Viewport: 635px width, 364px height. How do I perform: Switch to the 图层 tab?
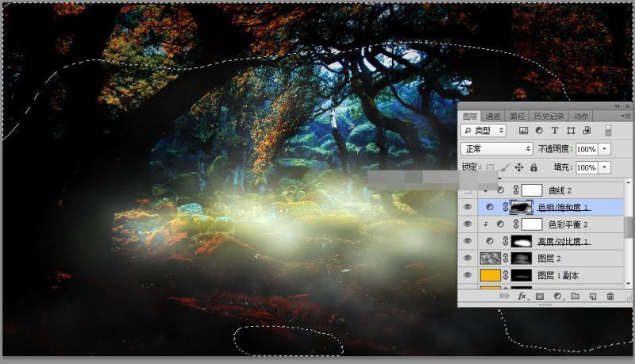tap(470, 117)
